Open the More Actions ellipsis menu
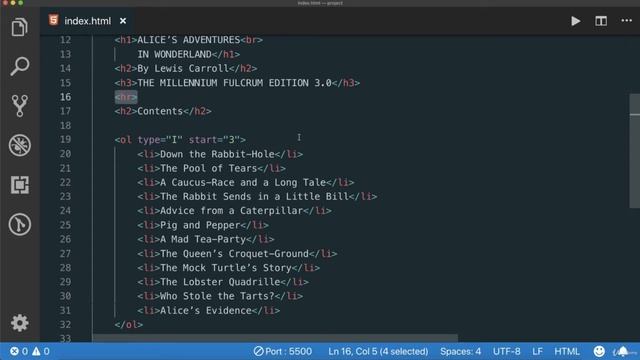 tap(627, 20)
